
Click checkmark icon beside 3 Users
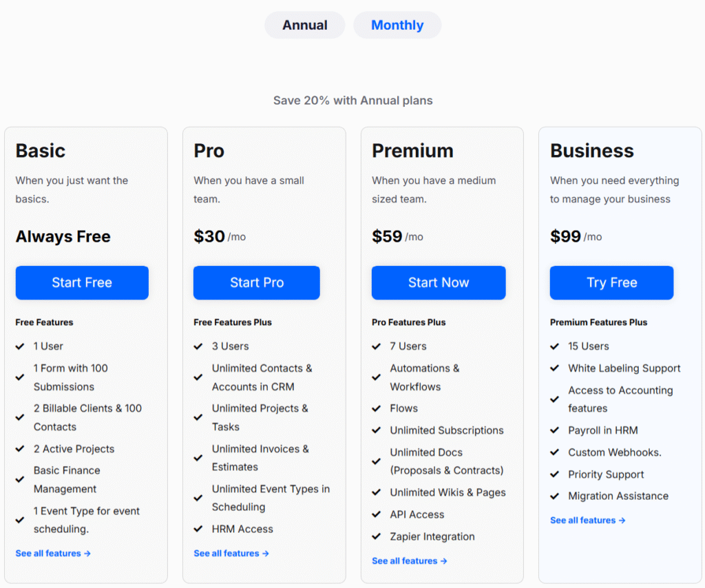coord(198,346)
